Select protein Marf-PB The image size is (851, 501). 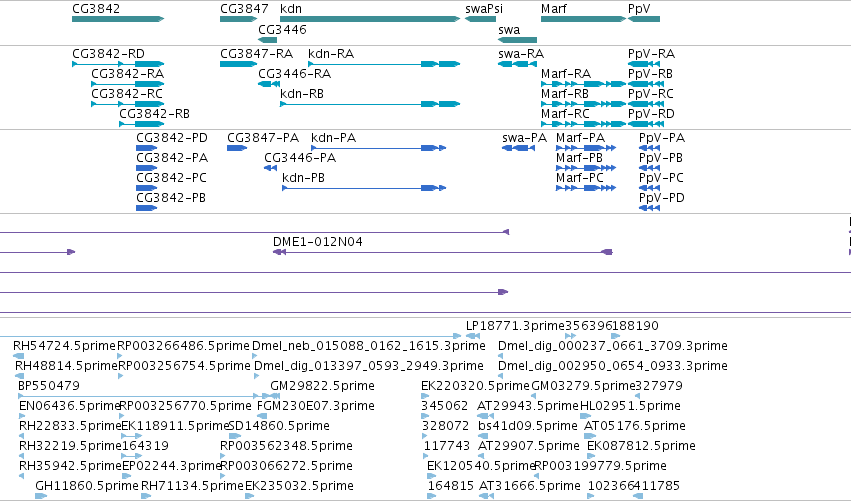[x=586, y=168]
